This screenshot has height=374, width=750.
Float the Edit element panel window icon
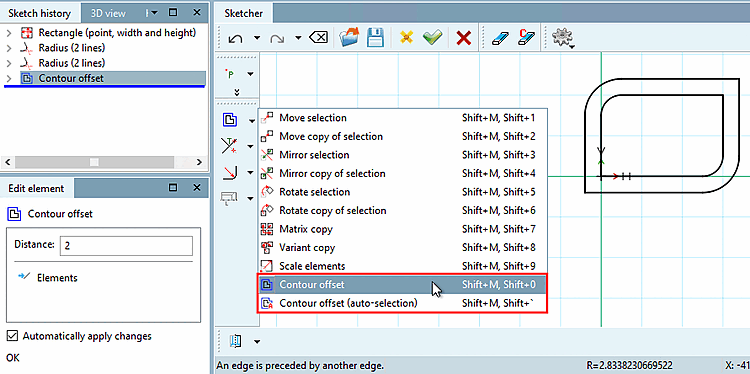pos(174,188)
